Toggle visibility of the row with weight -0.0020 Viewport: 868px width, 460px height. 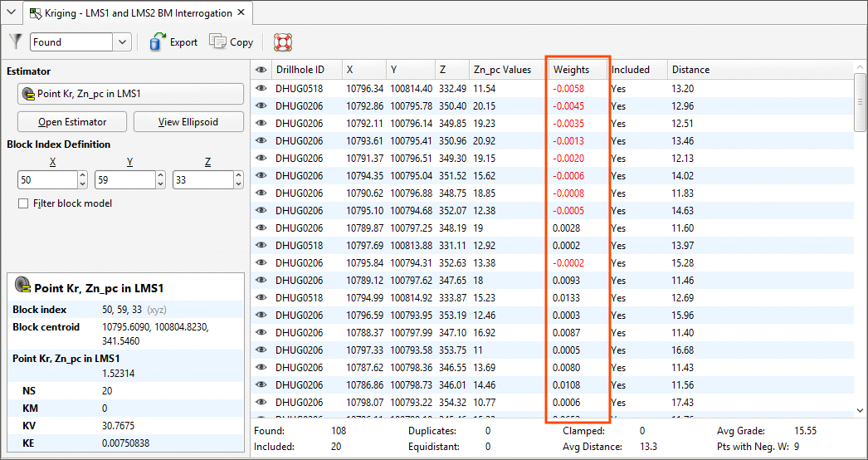pyautogui.click(x=261, y=158)
